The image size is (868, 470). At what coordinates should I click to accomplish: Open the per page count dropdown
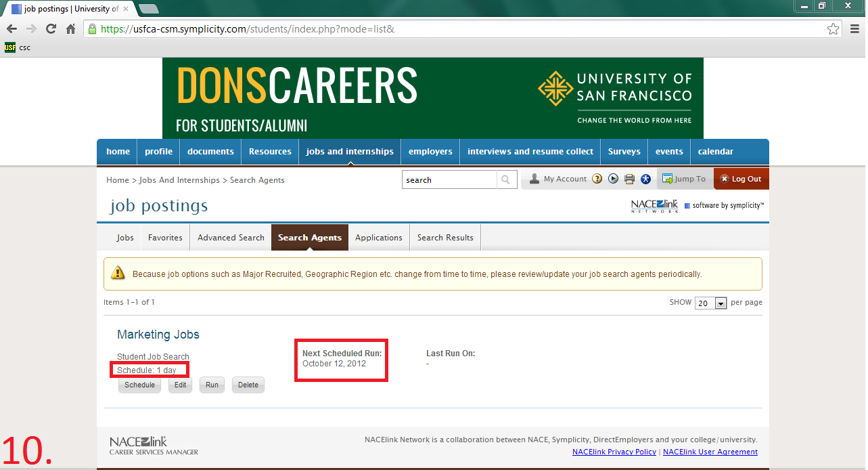point(710,303)
